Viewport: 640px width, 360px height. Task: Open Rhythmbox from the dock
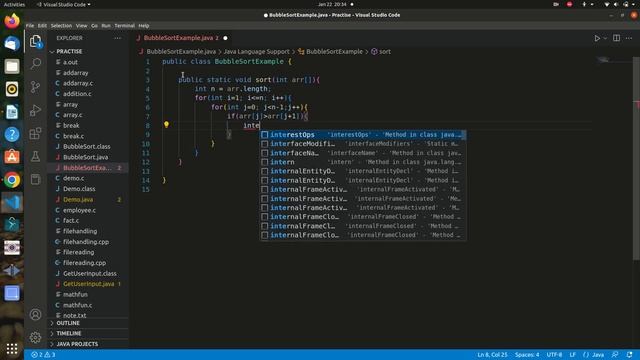pyautogui.click(x=12, y=89)
